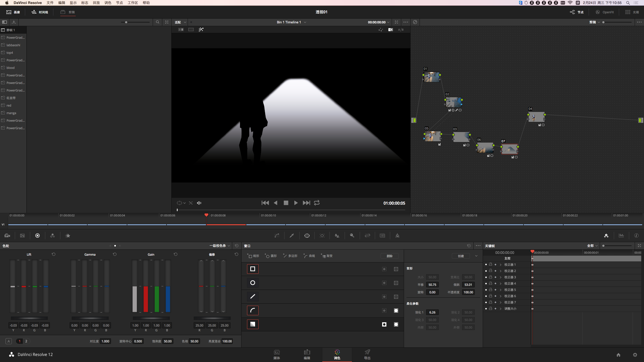The image size is (644, 362).
Task: Open the Bin 1 Timeline 1 dropdown
Action: (x=291, y=22)
